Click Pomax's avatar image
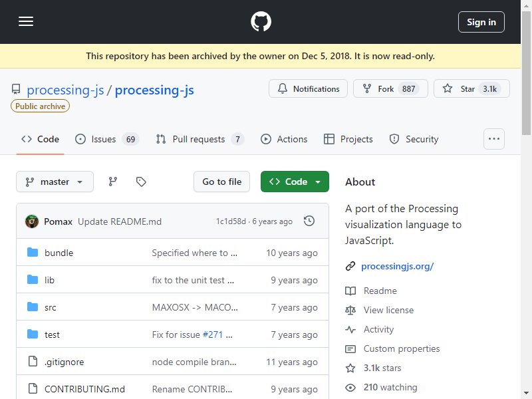Viewport: 532px width, 399px height. (x=32, y=221)
